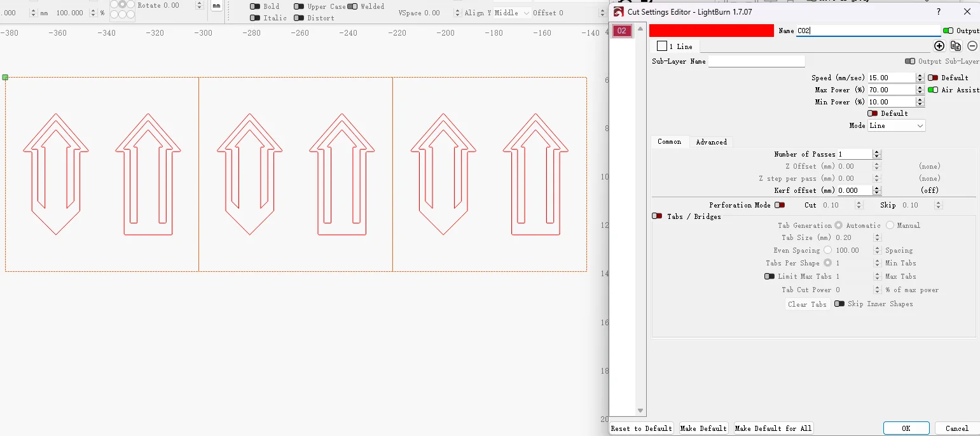Remove the sub-layer with minus icon
Image resolution: width=980 pixels, height=436 pixels.
[x=972, y=46]
